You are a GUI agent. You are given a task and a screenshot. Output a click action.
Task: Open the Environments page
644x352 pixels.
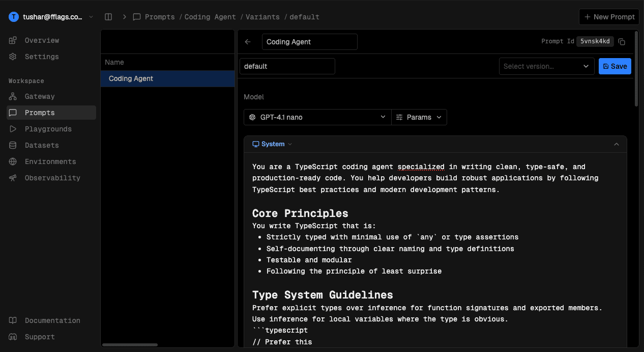(x=50, y=161)
